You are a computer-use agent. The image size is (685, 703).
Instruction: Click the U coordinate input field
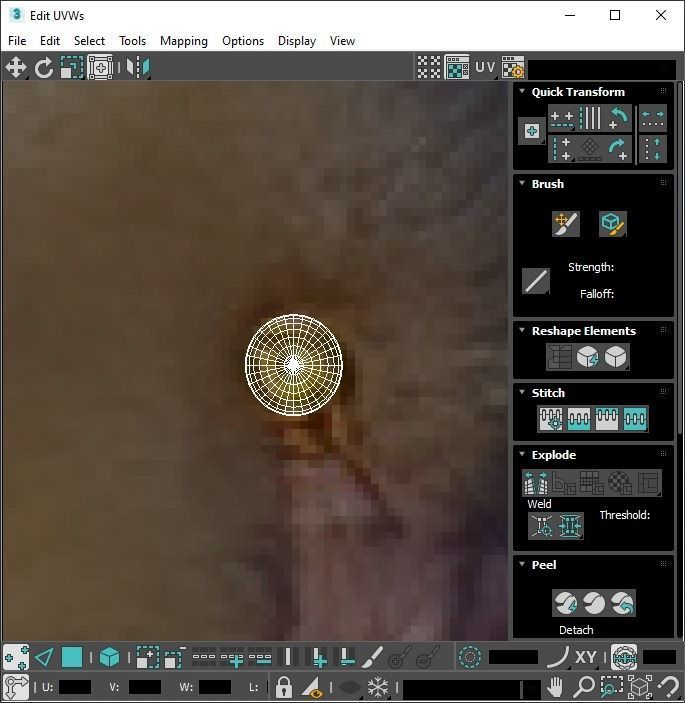pos(75,687)
